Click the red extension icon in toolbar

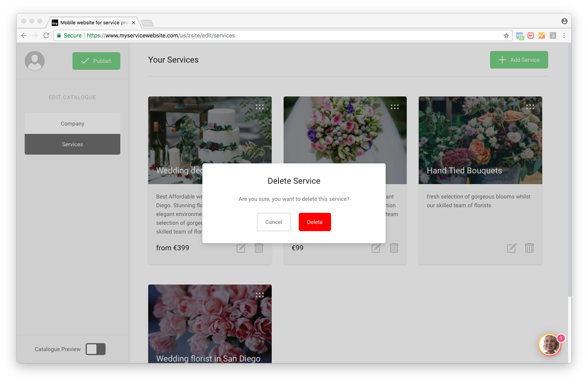[531, 35]
